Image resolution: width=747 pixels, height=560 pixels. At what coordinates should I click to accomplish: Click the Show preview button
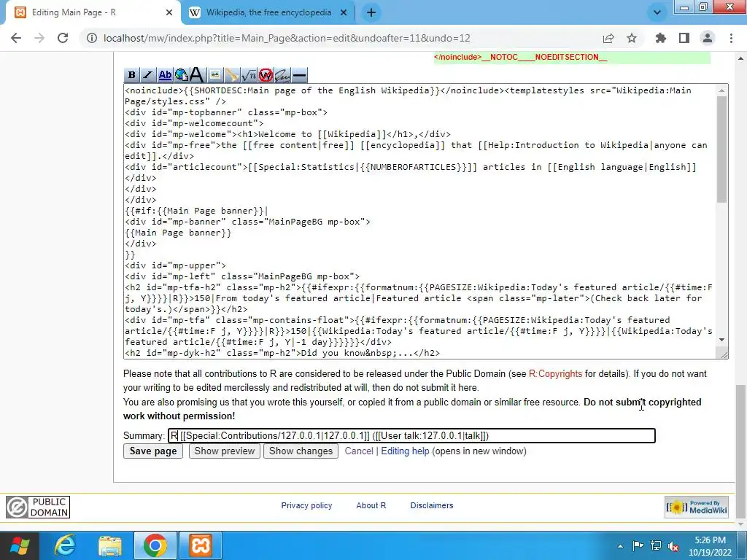point(225,451)
